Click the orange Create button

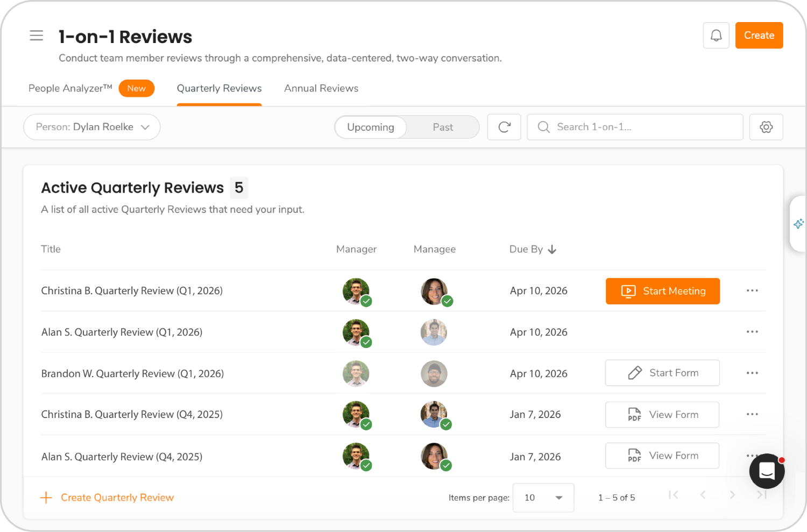[x=759, y=36]
